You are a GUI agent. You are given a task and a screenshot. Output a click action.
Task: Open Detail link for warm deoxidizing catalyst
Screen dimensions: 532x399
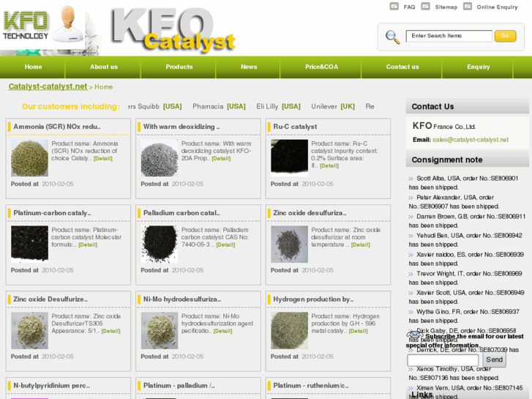(221, 159)
